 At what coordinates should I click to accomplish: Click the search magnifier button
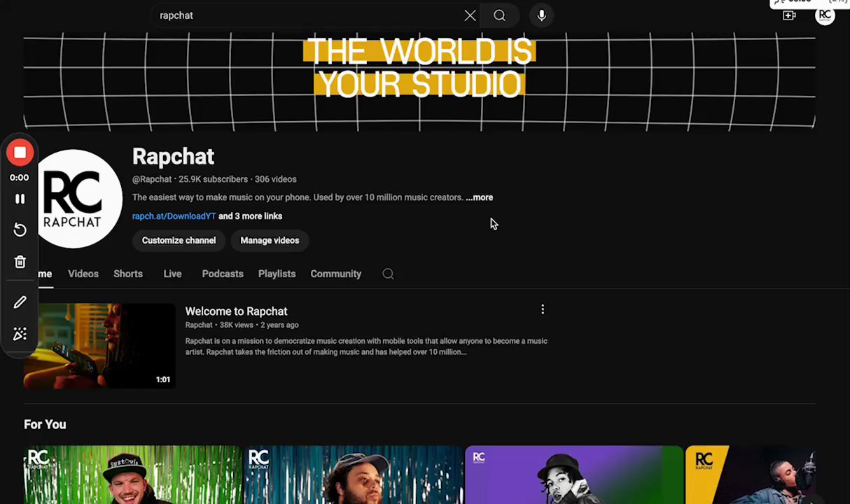(499, 15)
